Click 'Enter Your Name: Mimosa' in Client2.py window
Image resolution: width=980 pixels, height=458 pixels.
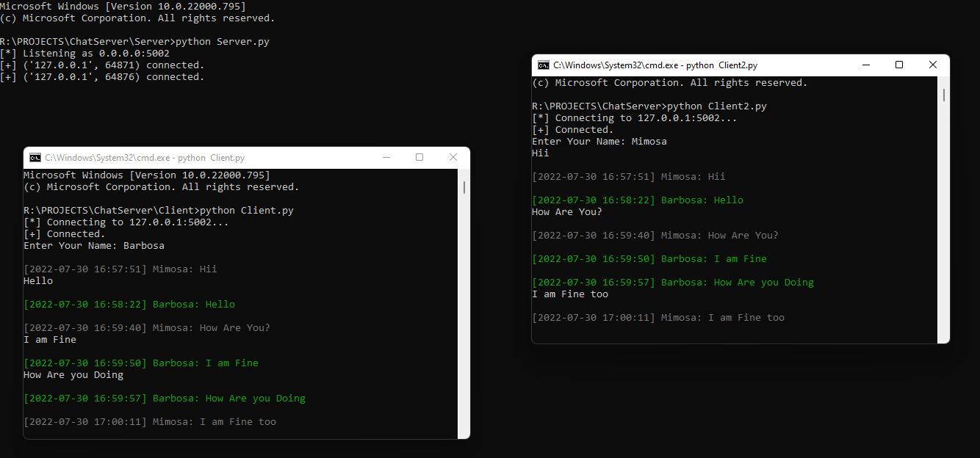[x=599, y=142]
